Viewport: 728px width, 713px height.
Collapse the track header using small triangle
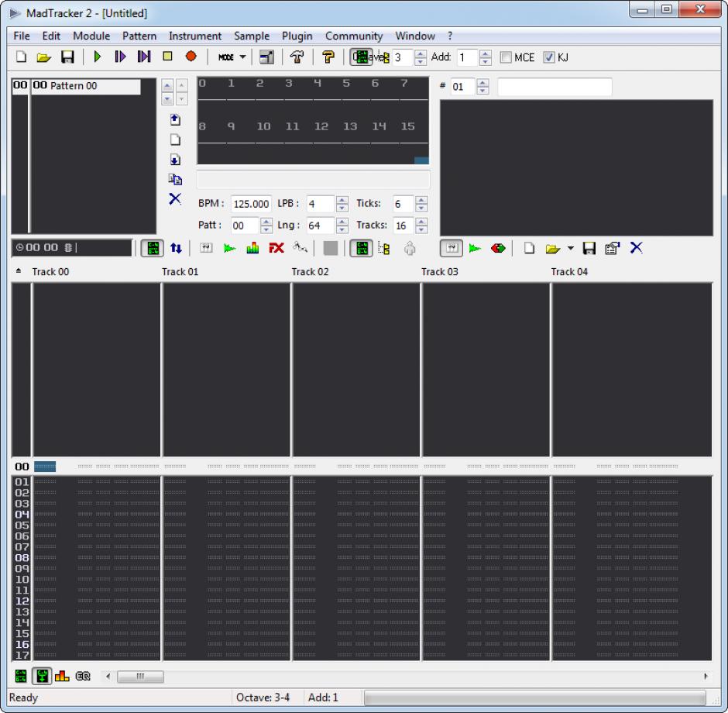(19, 270)
